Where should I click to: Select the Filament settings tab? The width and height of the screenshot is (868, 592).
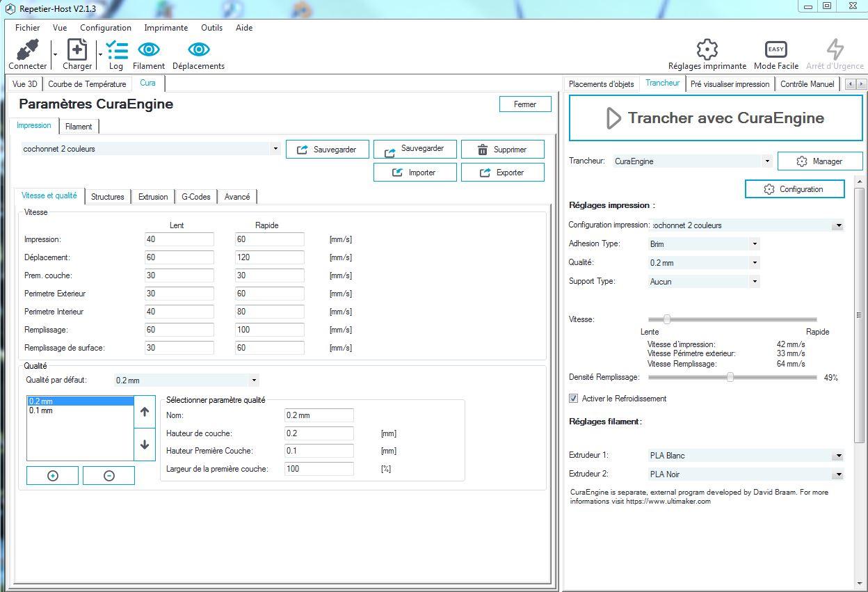79,127
